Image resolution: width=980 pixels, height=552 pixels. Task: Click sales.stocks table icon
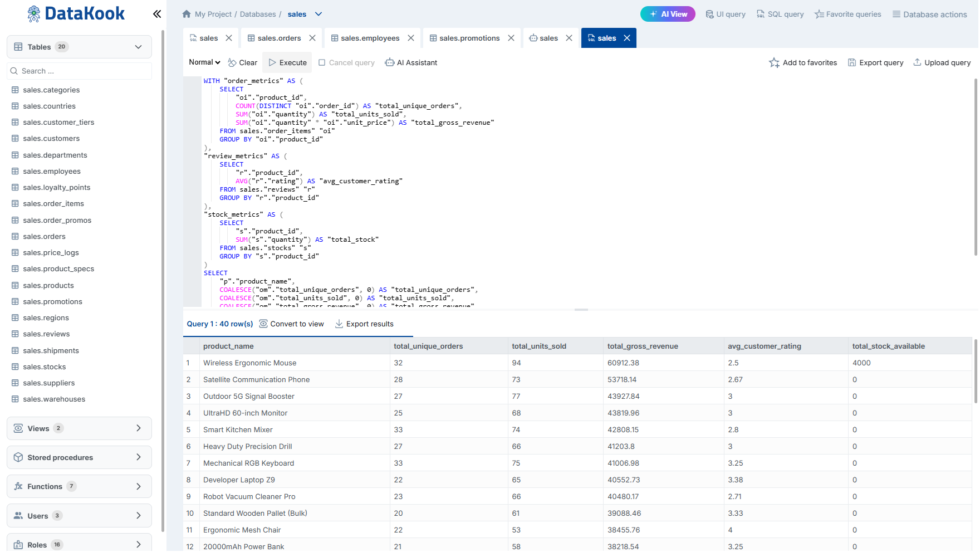pos(15,367)
